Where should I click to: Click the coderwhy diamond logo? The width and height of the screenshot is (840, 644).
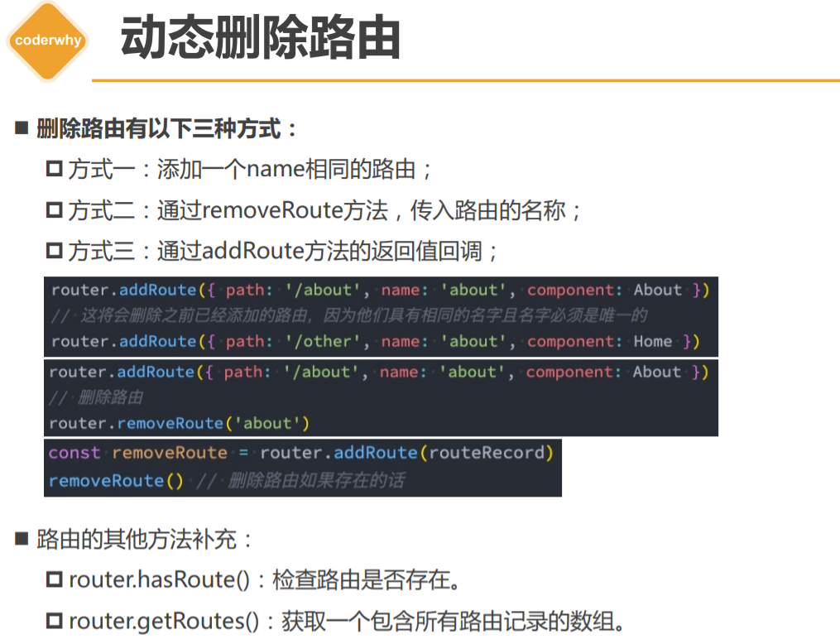48,41
